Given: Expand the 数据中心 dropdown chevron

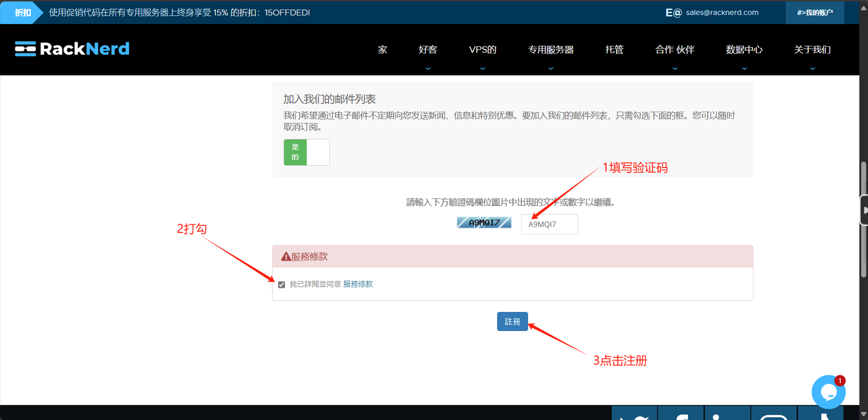Looking at the screenshot, I should coord(744,69).
